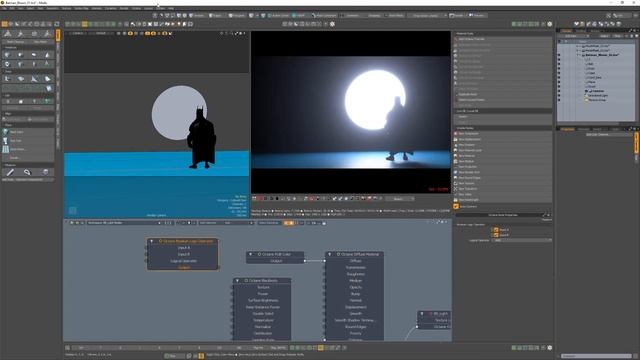The image size is (640, 360).
Task: Select Directional Light in item list
Action: (598, 96)
